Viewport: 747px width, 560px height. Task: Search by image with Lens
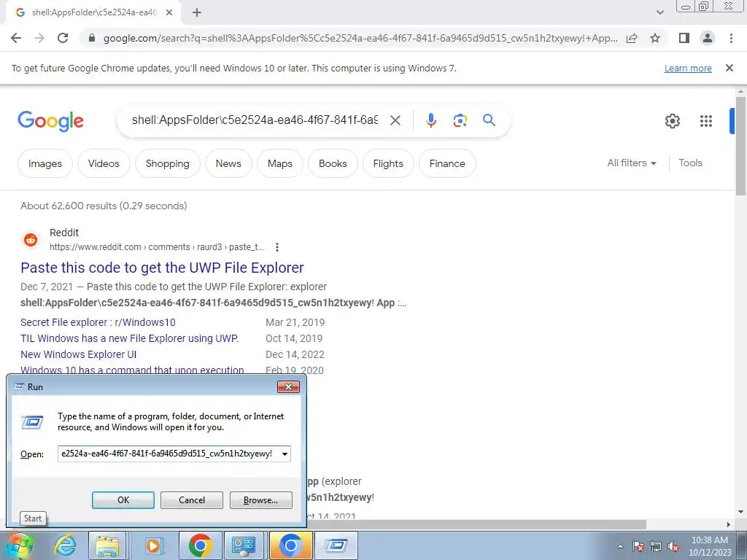click(460, 120)
